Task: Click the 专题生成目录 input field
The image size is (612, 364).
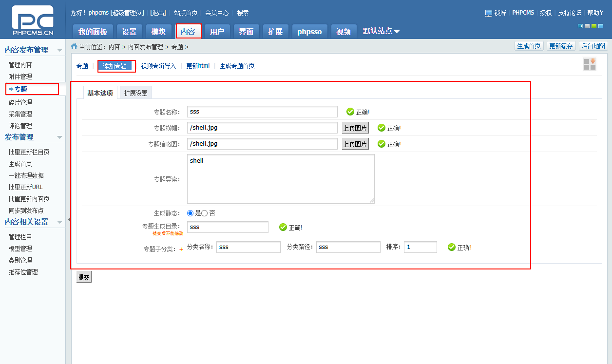Action: 228,227
